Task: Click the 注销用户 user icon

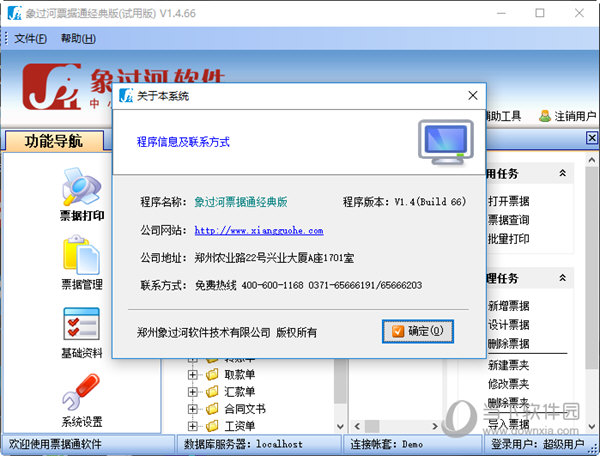Action: point(545,116)
